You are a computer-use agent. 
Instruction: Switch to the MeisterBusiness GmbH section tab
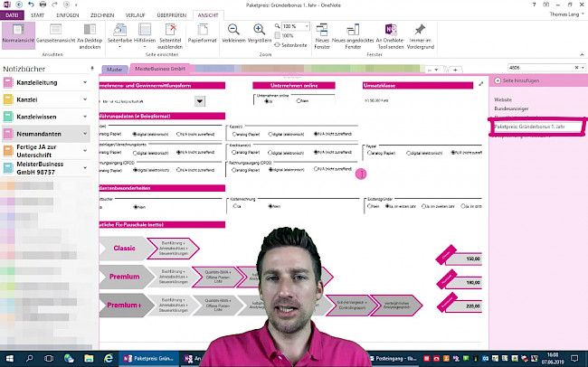(x=159, y=69)
